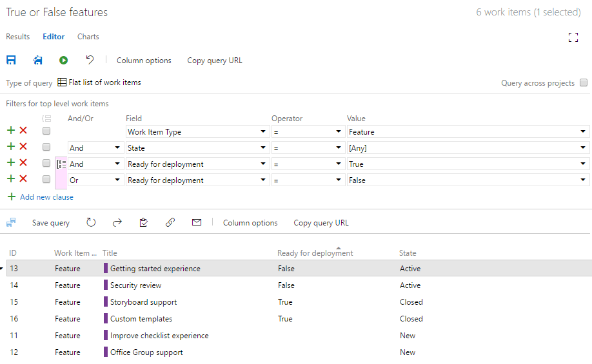This screenshot has width=592, height=364.
Task: Change the Or logical operator dropdown
Action: (x=117, y=180)
